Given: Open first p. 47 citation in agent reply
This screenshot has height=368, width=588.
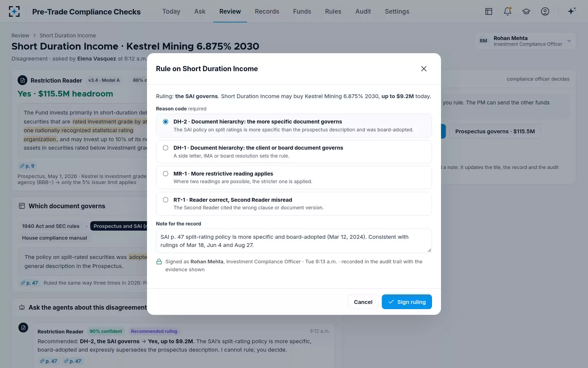Looking at the screenshot, I should pyautogui.click(x=49, y=361).
